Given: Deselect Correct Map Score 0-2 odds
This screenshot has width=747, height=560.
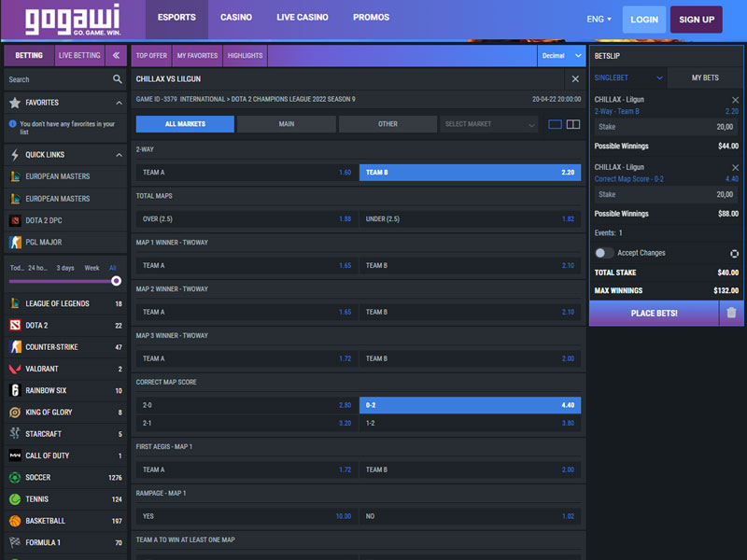Looking at the screenshot, I should coord(470,405).
